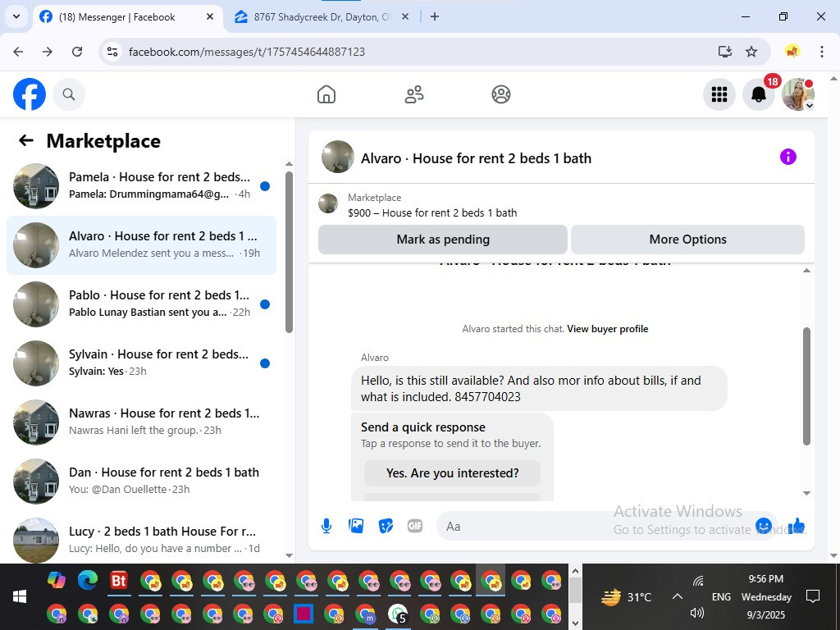Open notifications bell with 18 badge

point(759,94)
